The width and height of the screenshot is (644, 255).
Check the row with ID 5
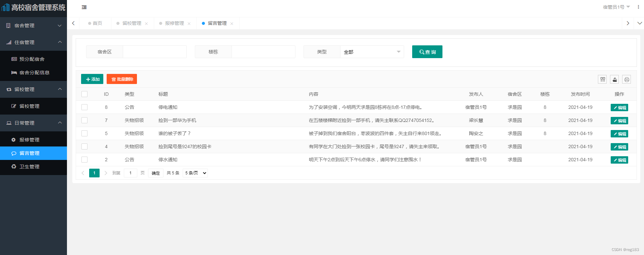[x=84, y=133]
